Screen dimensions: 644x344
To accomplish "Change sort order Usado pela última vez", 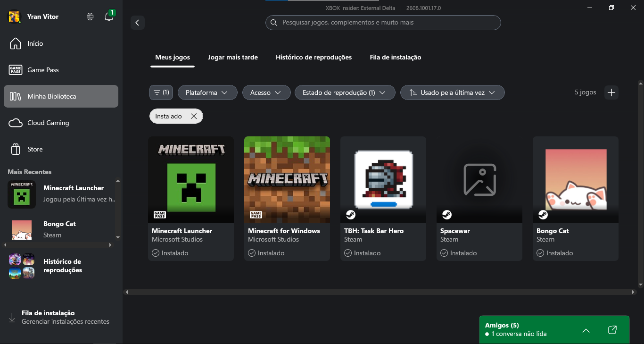I will tap(453, 92).
